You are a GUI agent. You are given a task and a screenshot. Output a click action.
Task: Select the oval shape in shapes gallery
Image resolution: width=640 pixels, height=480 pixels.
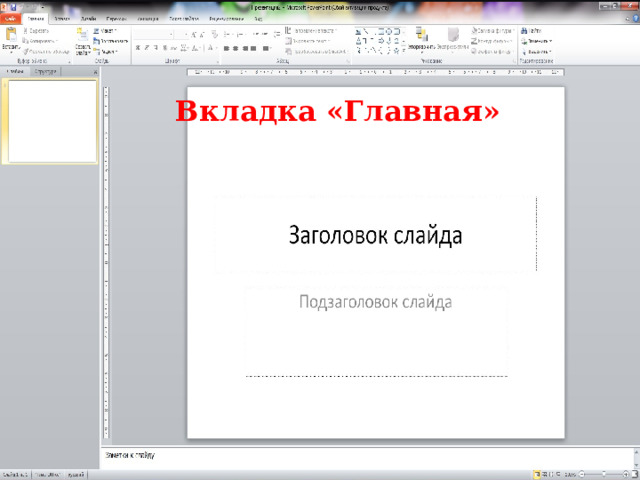[389, 31]
